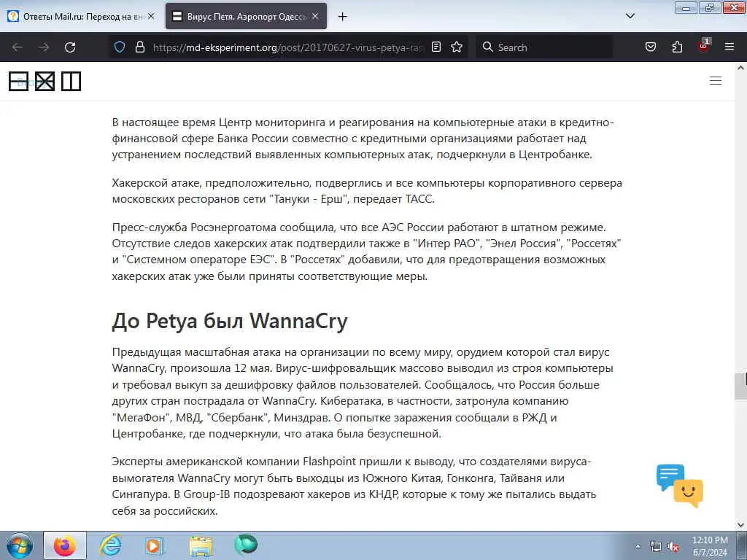Close the Вирус Петя tab
The height and width of the screenshot is (560, 747).
click(x=315, y=16)
